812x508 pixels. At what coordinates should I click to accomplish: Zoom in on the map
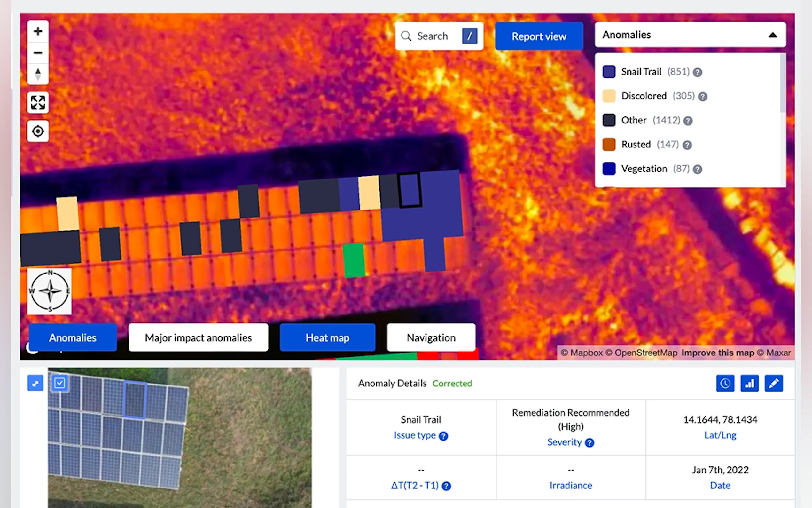[x=38, y=32]
